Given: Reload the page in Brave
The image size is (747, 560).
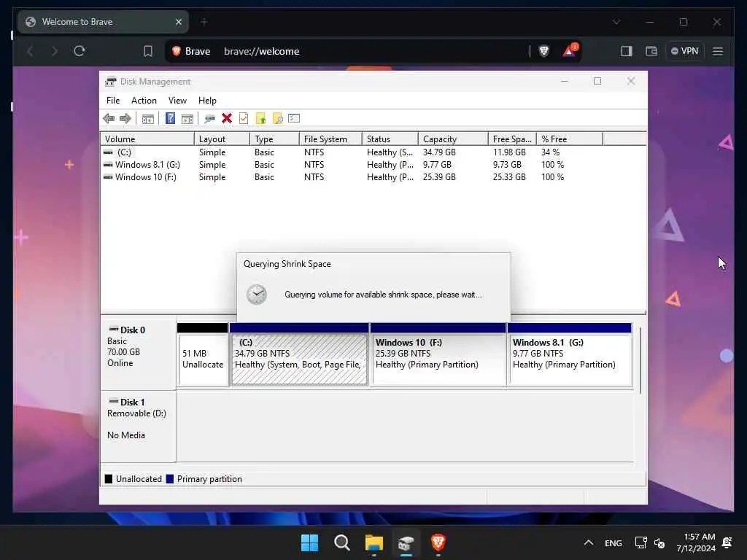Looking at the screenshot, I should (x=80, y=51).
